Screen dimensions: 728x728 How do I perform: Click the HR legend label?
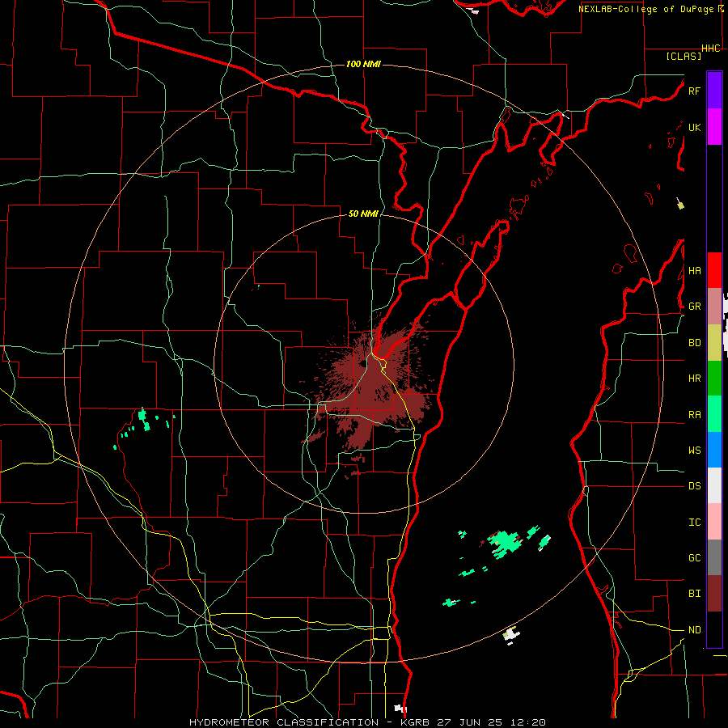pyautogui.click(x=694, y=379)
